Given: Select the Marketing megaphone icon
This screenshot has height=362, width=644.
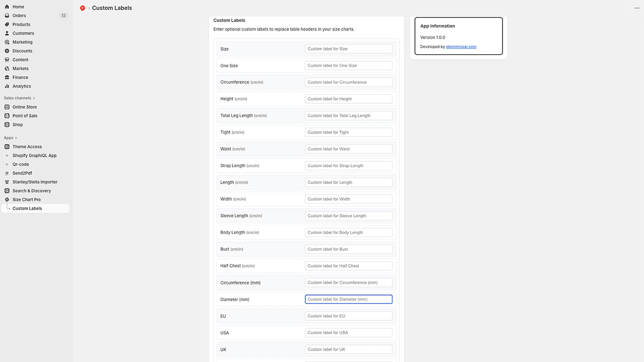Looking at the screenshot, I should (7, 42).
